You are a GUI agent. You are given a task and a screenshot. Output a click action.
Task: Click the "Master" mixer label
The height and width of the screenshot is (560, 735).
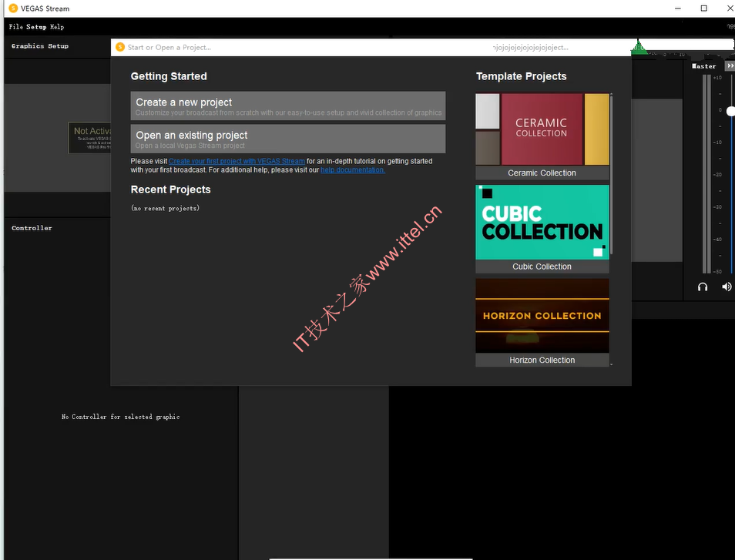704,66
